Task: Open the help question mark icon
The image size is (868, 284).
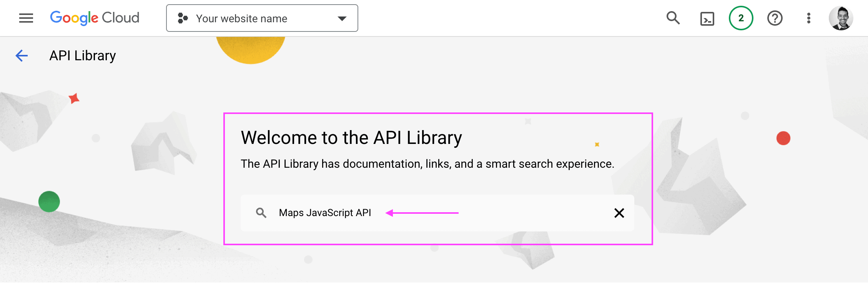Action: click(x=775, y=18)
